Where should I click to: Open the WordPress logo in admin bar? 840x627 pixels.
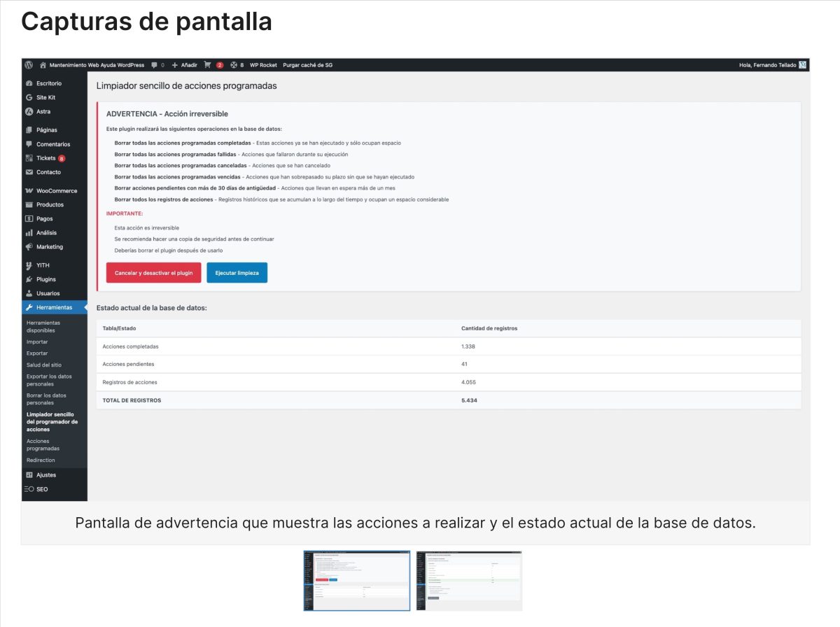click(x=29, y=64)
